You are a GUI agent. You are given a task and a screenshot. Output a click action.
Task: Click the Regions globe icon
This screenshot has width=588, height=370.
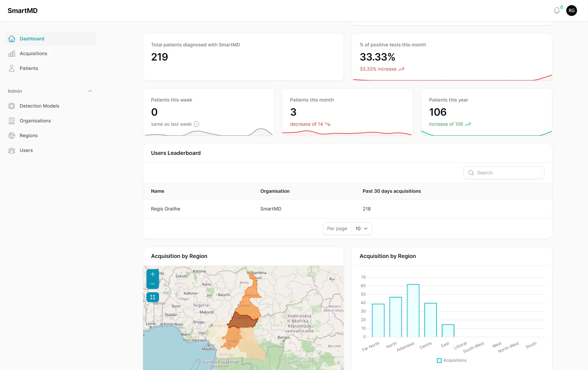(x=11, y=135)
